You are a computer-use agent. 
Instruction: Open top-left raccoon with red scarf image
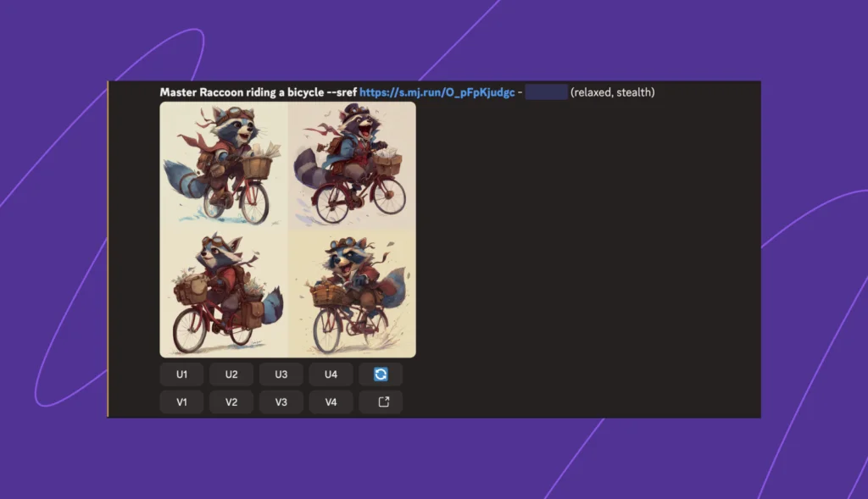224,165
